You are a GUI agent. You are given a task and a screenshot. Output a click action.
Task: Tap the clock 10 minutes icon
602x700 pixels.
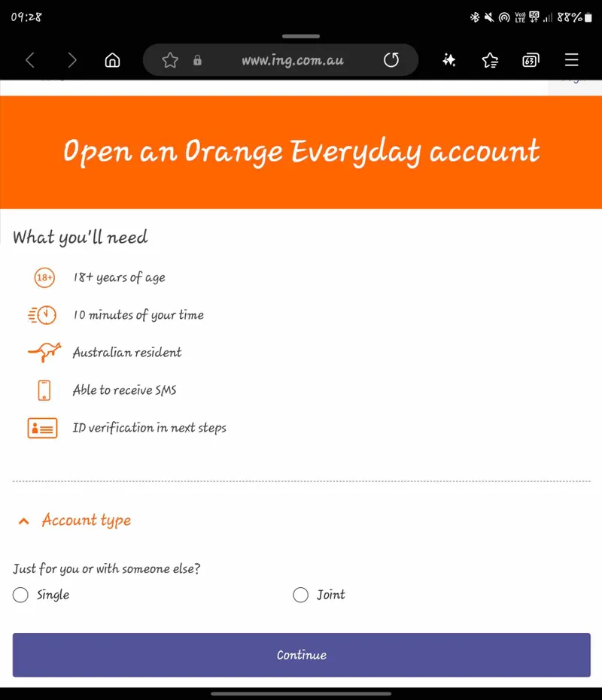(x=42, y=315)
